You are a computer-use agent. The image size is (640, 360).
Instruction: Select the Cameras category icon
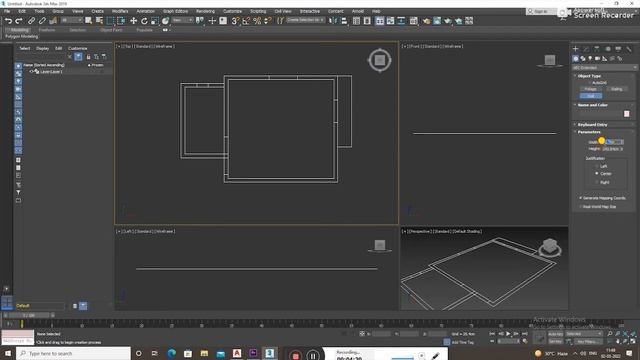pyautogui.click(x=598, y=59)
